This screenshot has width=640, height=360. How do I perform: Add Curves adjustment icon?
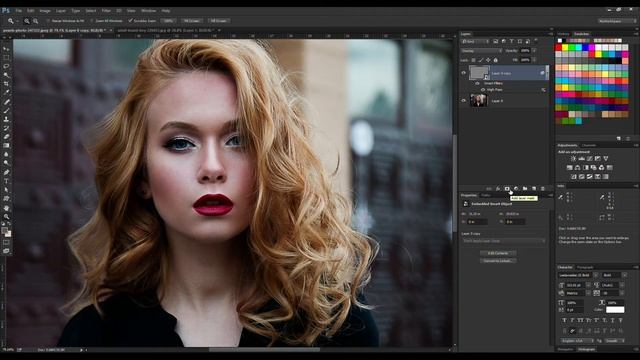tap(590, 158)
